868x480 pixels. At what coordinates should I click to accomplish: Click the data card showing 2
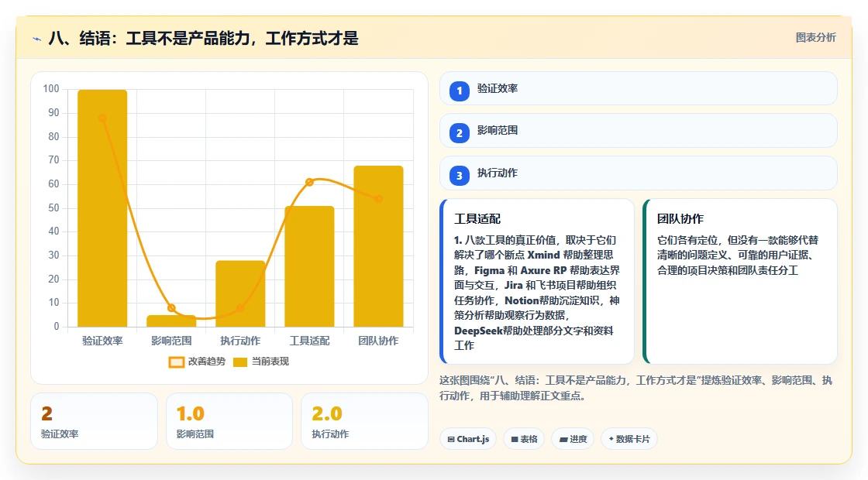click(x=94, y=421)
